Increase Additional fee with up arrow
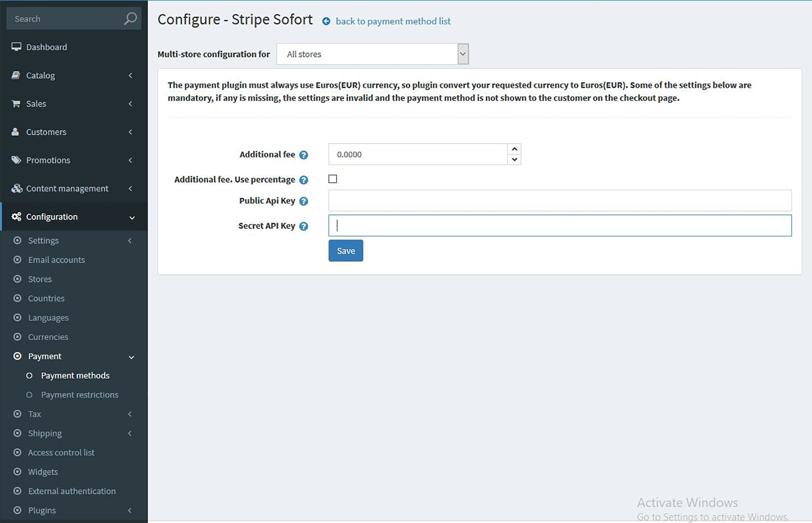Screen dimensions: 812x523 tap(514, 149)
